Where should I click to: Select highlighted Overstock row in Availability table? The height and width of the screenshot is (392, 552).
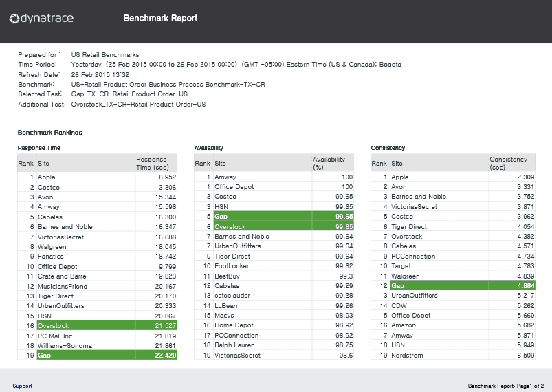[x=274, y=226]
